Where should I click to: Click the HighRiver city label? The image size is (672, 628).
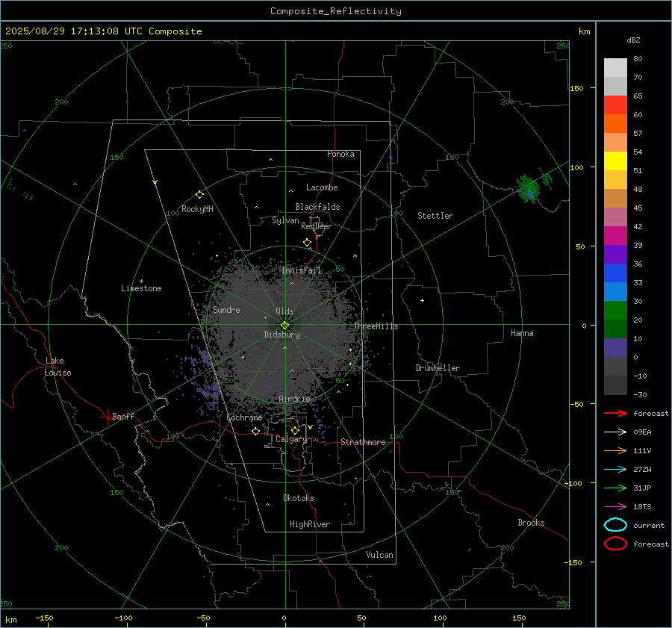tap(310, 524)
